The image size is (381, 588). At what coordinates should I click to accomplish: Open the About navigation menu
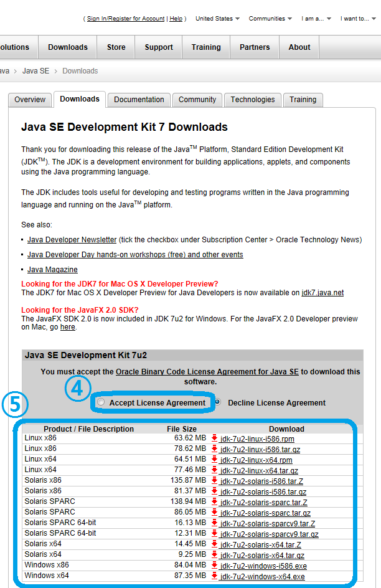pos(299,47)
